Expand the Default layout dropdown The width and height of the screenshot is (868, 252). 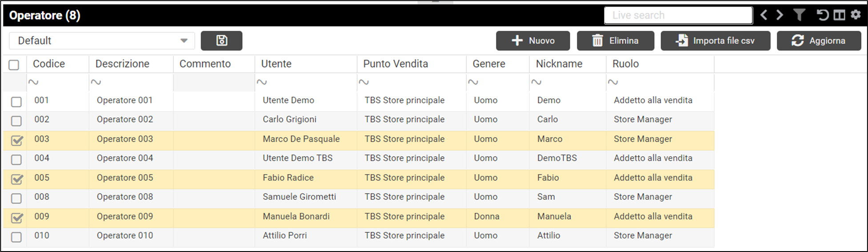click(184, 41)
